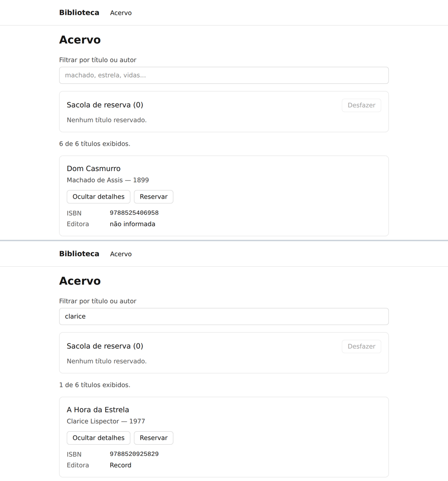Click the filter field containing clarice
The width and height of the screenshot is (448, 481).
(x=224, y=316)
